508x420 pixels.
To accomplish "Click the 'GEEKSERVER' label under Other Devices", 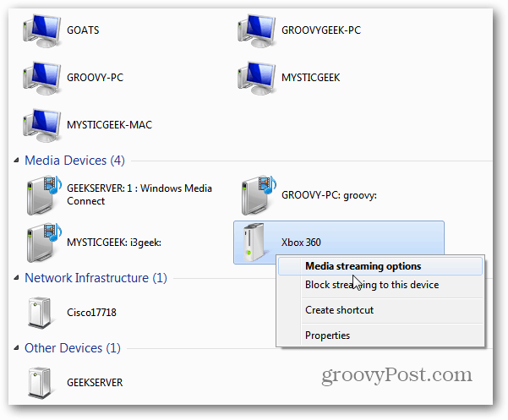I will [x=95, y=383].
